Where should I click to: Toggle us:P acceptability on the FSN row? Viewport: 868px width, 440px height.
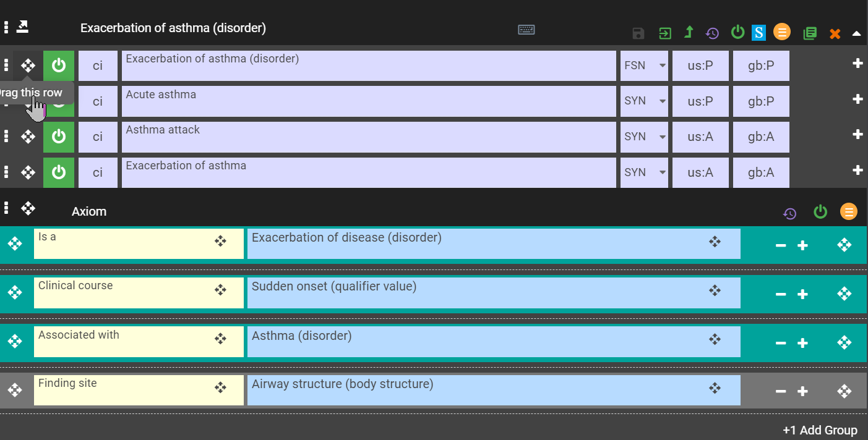pos(700,66)
